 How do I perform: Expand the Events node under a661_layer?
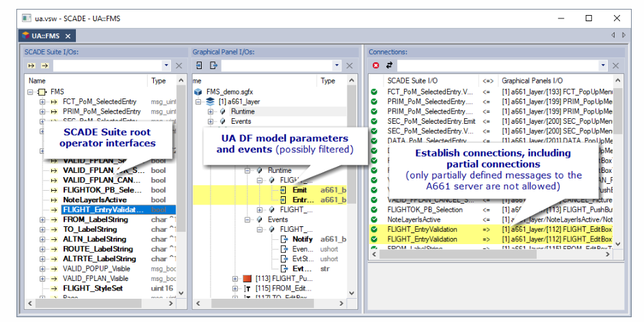211,122
